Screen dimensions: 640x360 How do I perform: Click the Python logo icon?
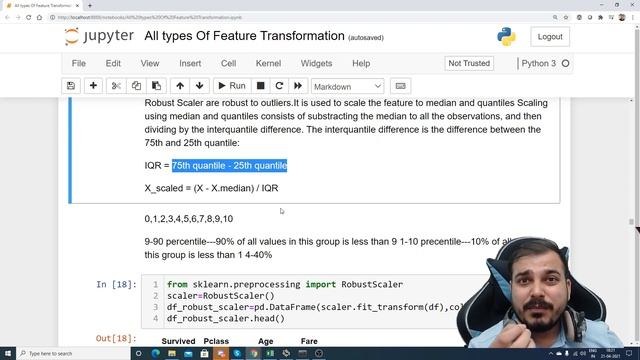507,37
